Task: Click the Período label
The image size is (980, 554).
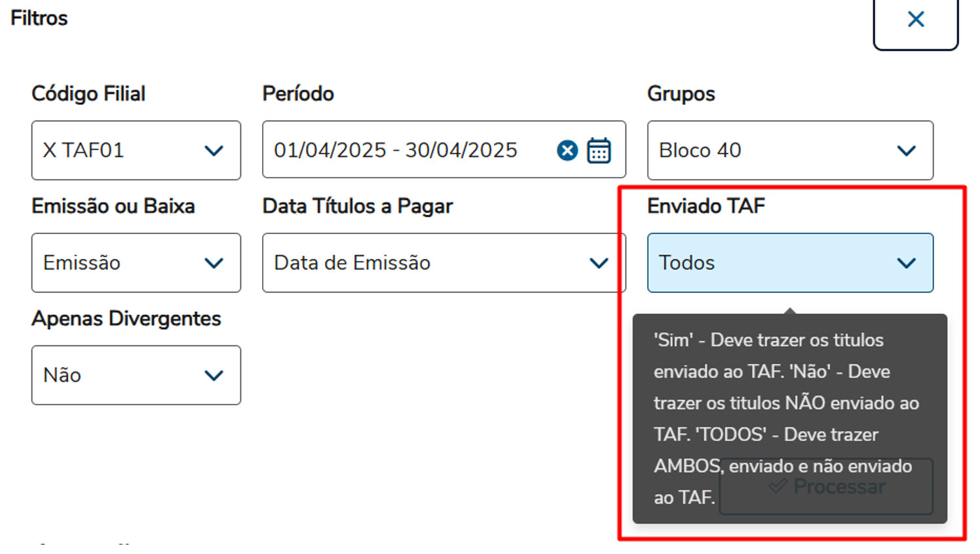Action: 298,94
